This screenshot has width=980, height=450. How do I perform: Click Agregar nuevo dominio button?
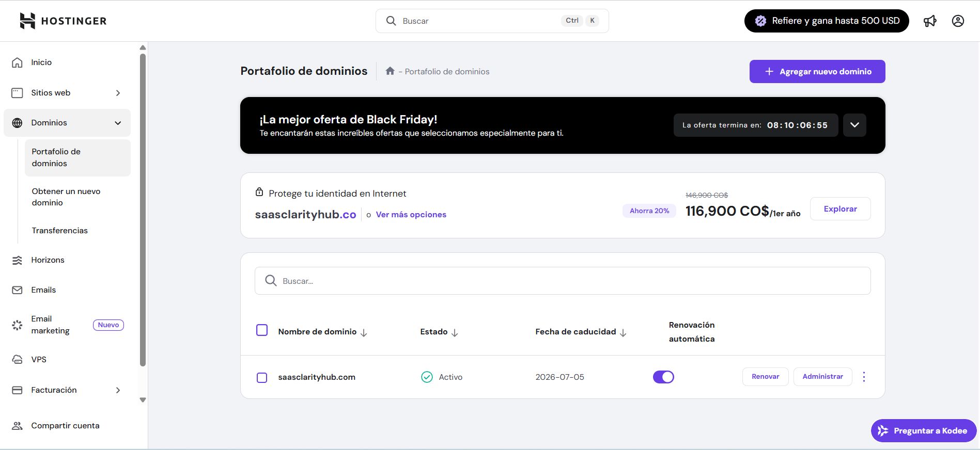[817, 71]
